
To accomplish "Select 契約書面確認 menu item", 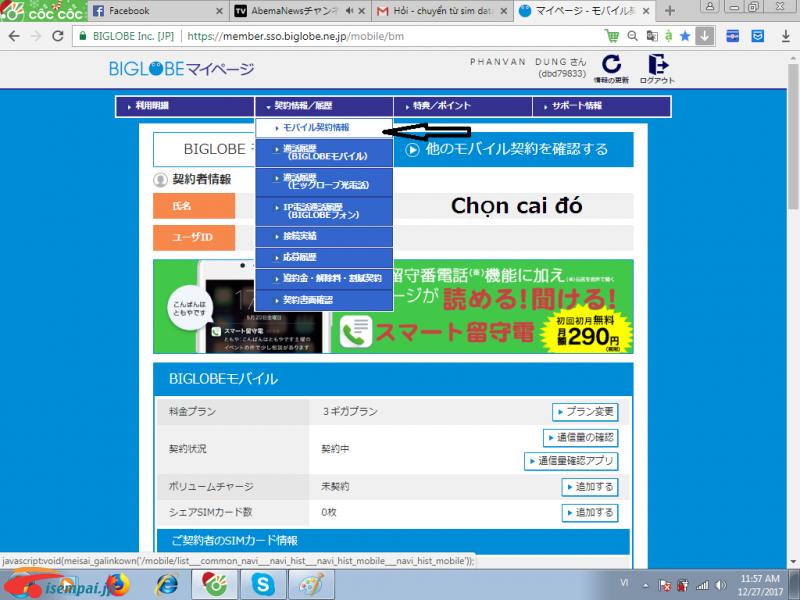I will coord(324,300).
